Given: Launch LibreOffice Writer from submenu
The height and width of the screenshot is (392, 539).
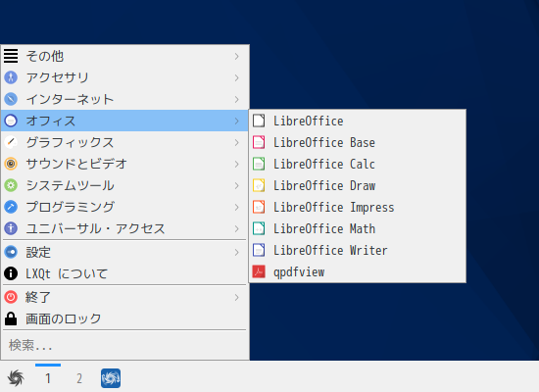Looking at the screenshot, I should pos(358,250).
